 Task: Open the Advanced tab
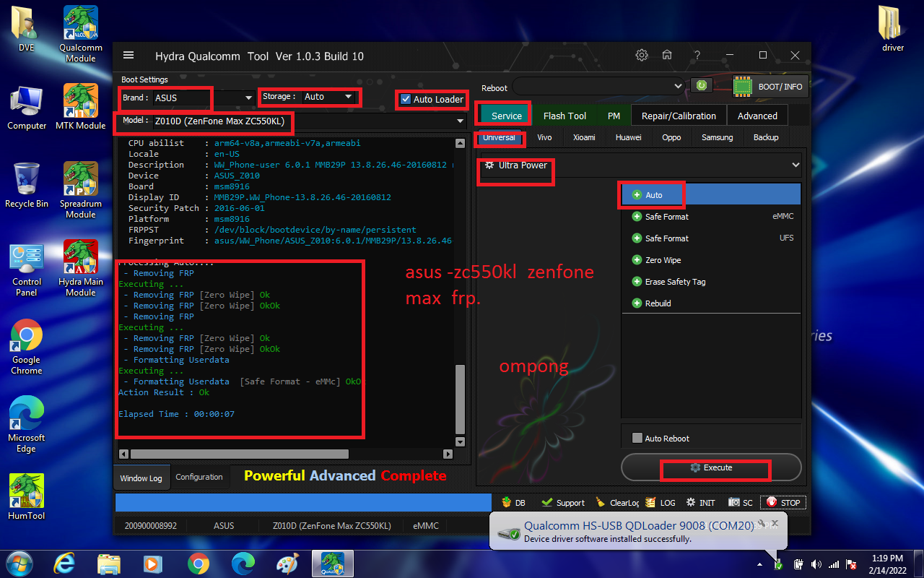[x=757, y=116]
